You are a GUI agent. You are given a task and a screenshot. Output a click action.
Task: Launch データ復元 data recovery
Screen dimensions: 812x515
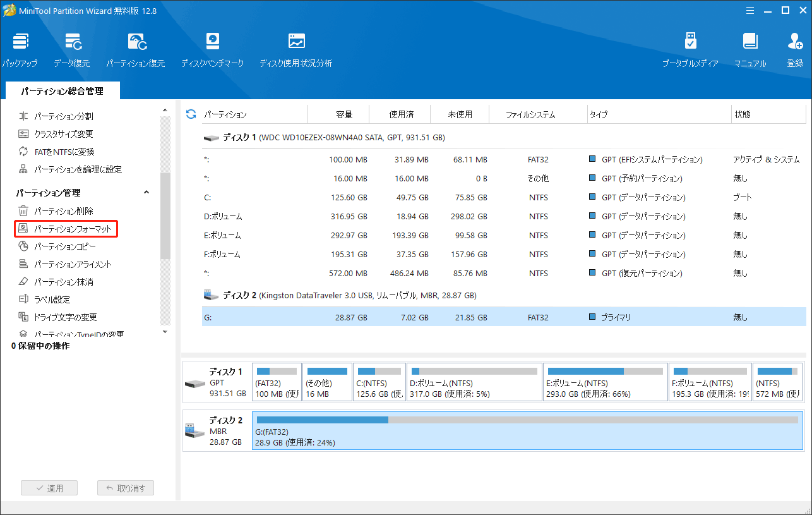pyautogui.click(x=72, y=51)
